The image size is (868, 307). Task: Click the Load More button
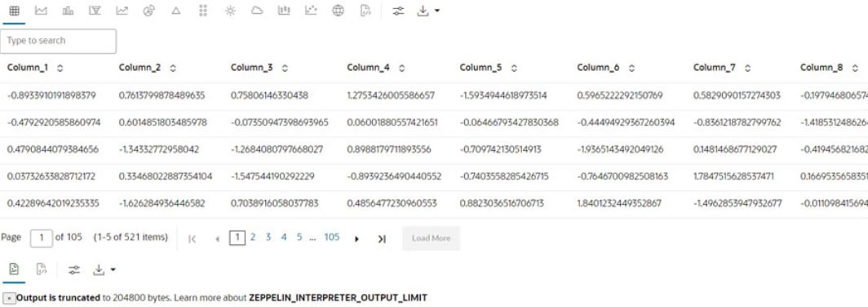pyautogui.click(x=432, y=238)
